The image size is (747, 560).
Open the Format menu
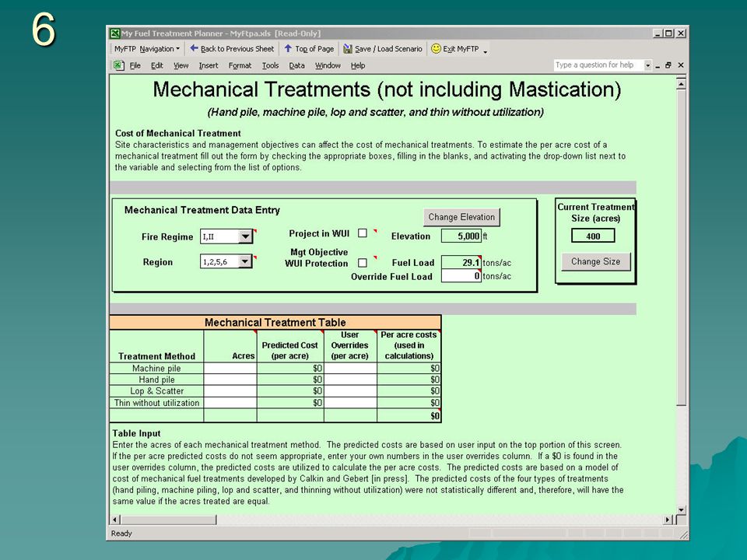tap(240, 65)
